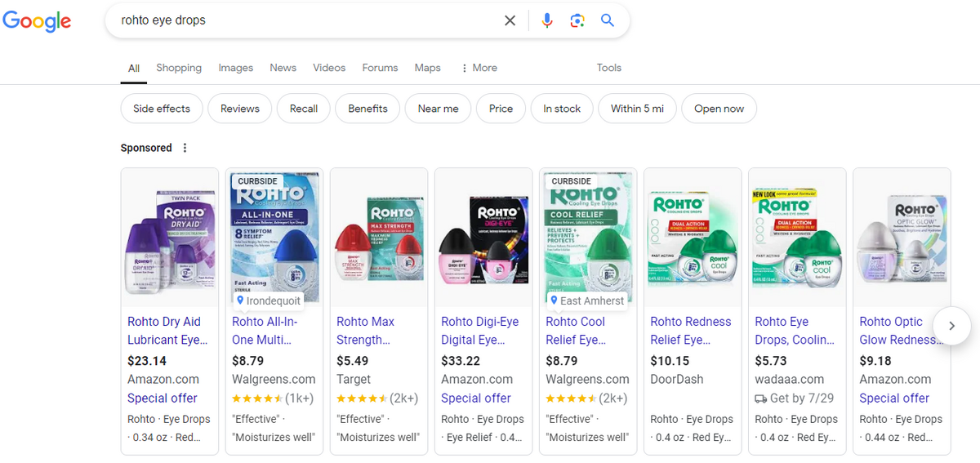Click Rohto Eye Drops, Cooling link
980x463 pixels.
coord(795,331)
